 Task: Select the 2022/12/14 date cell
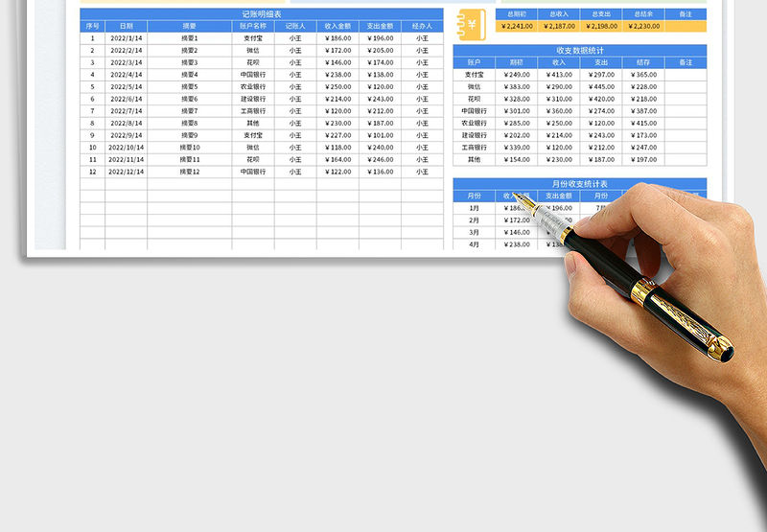coord(126,173)
